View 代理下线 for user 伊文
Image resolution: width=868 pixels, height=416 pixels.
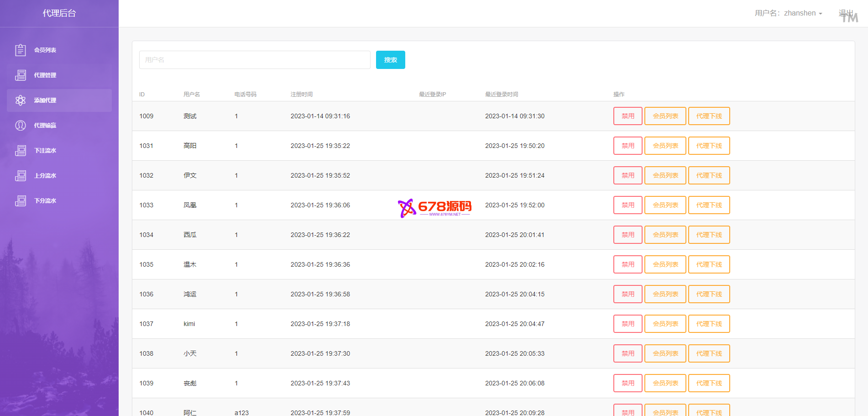click(x=709, y=175)
